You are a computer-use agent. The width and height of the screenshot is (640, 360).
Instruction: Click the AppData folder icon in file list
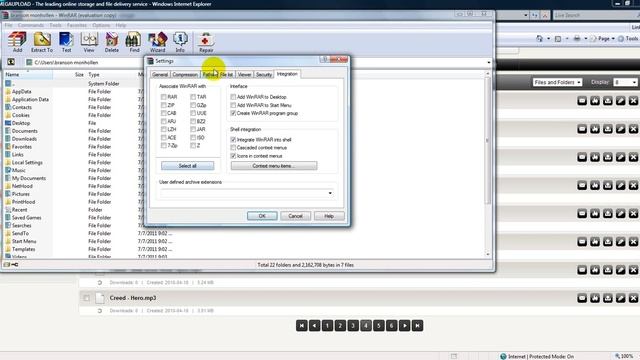[8, 91]
